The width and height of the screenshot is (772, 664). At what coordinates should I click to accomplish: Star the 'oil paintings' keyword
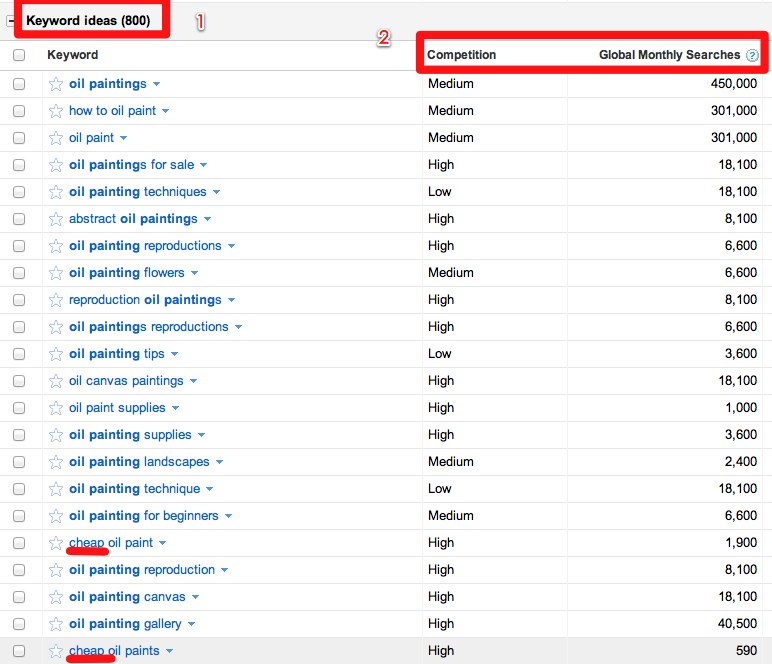56,84
